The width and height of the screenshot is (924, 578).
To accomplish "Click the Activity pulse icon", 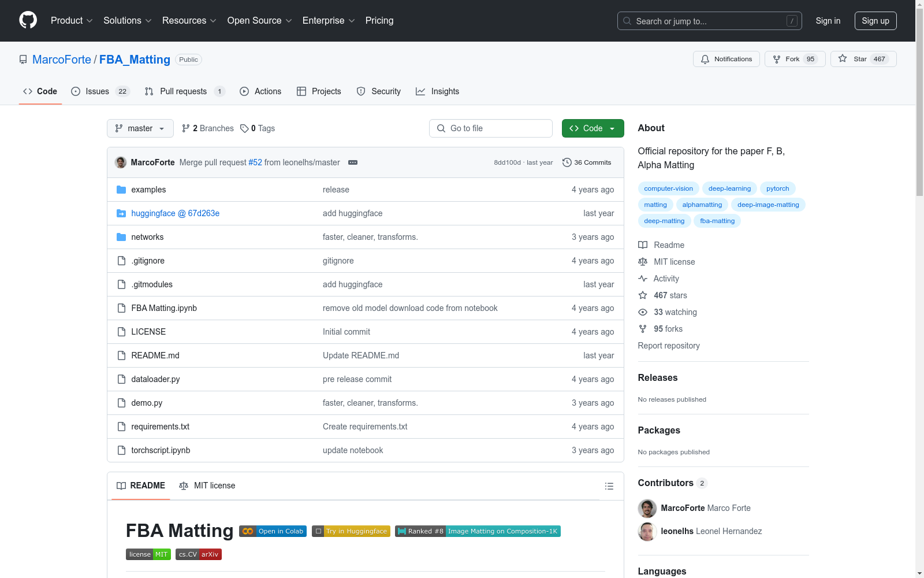I will coord(643,279).
